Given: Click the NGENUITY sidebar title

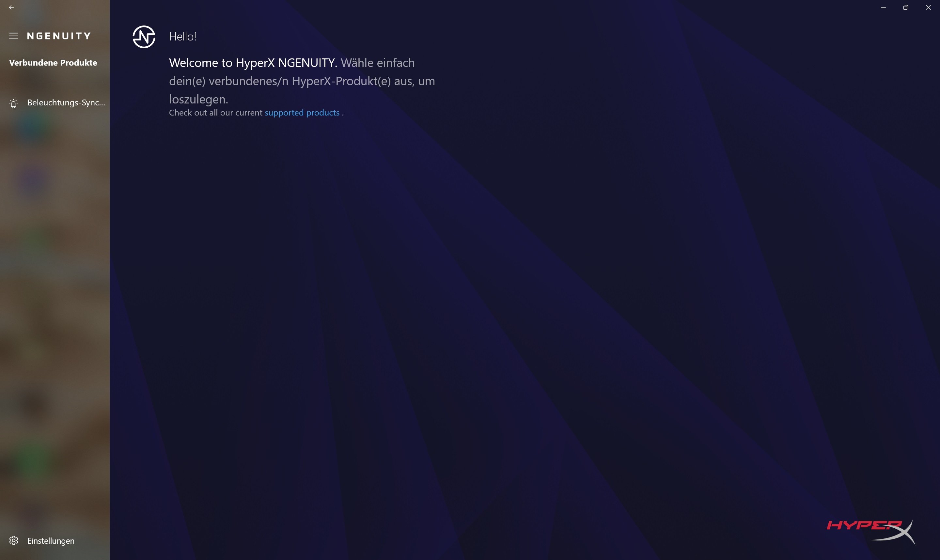Looking at the screenshot, I should click(59, 36).
